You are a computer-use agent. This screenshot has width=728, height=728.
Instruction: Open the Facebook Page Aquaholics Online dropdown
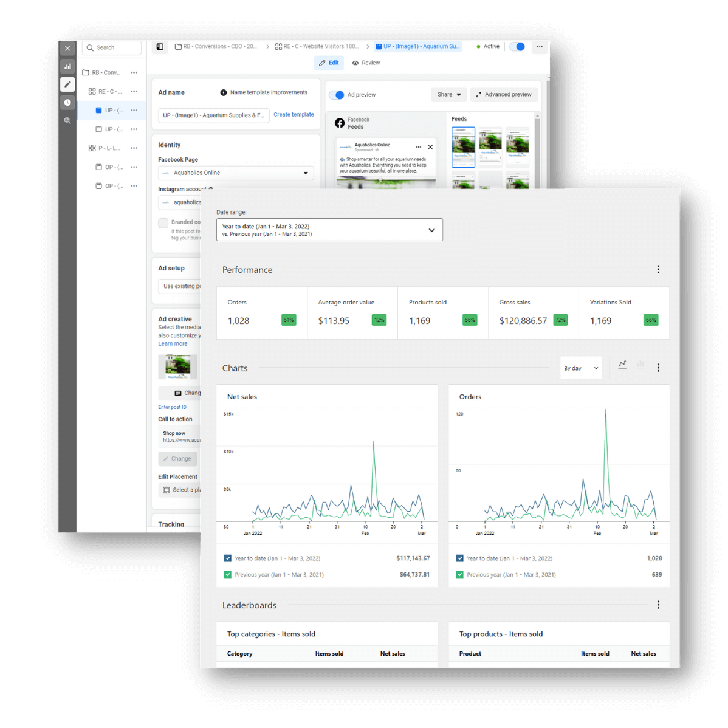(236, 173)
